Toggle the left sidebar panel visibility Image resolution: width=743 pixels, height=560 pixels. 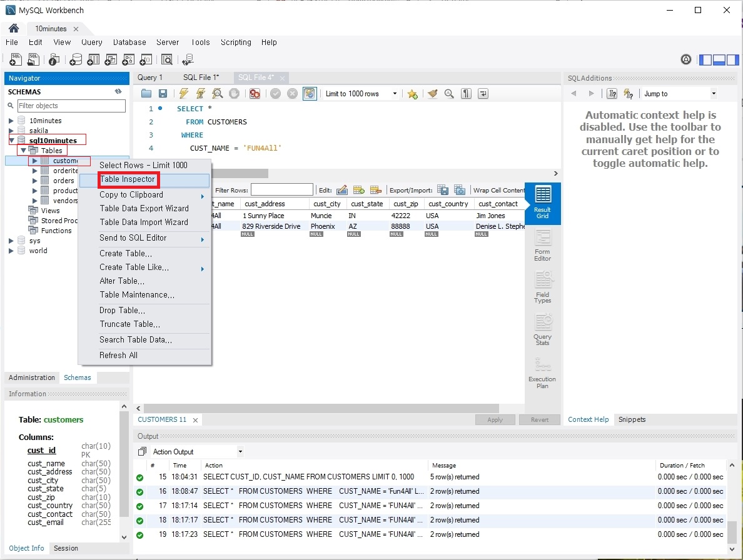(705, 59)
